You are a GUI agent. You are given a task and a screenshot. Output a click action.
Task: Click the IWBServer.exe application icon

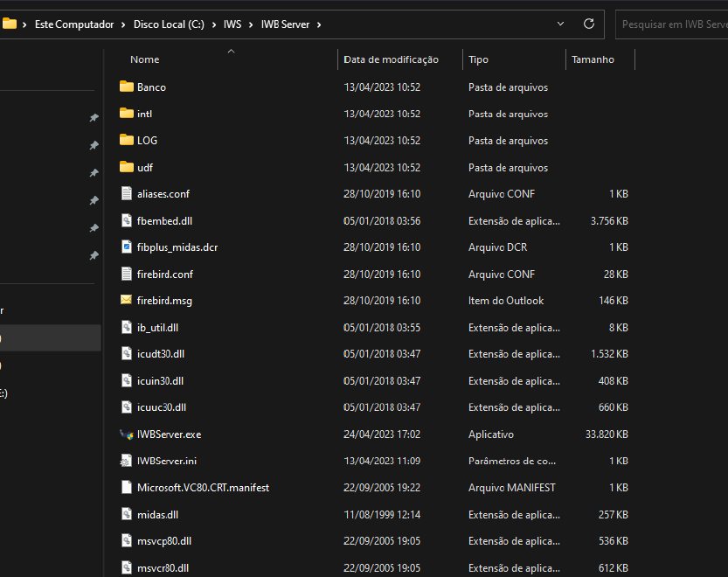click(126, 434)
